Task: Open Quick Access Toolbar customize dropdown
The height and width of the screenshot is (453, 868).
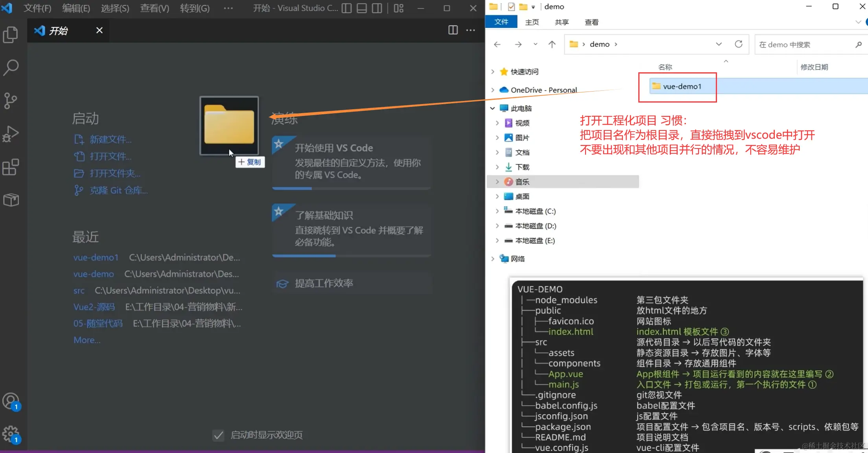Action: click(533, 7)
